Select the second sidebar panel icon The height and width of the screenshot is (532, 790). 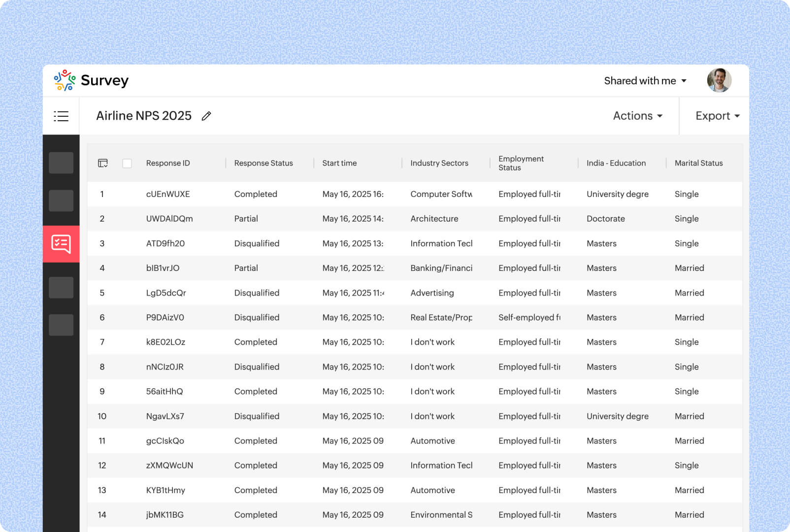click(x=61, y=200)
